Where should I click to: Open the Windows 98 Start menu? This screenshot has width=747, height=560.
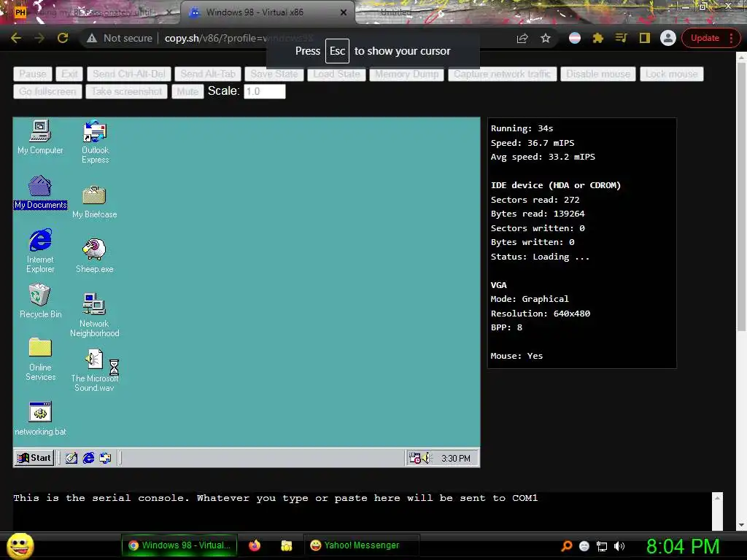point(34,458)
